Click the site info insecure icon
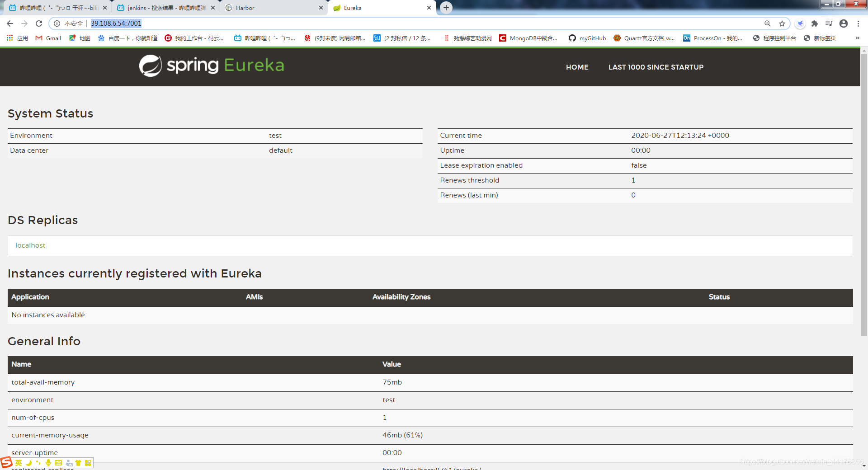Image resolution: width=868 pixels, height=470 pixels. tap(57, 23)
